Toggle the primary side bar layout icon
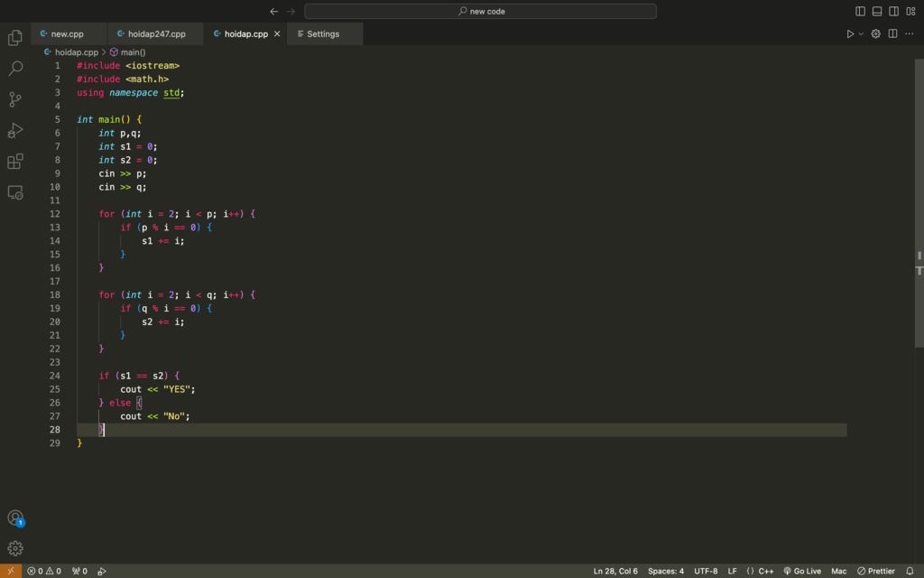Screen dimensions: 924x578 point(860,11)
